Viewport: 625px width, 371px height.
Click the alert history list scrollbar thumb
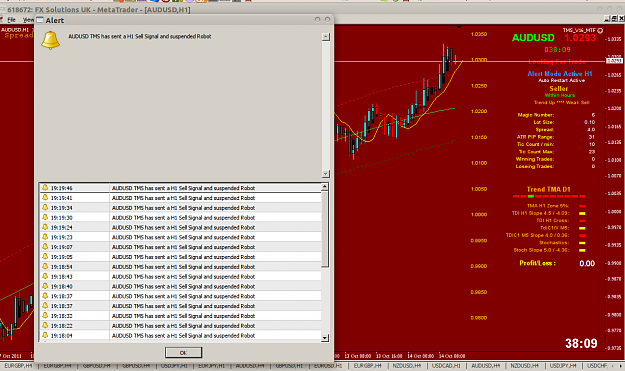(325, 229)
